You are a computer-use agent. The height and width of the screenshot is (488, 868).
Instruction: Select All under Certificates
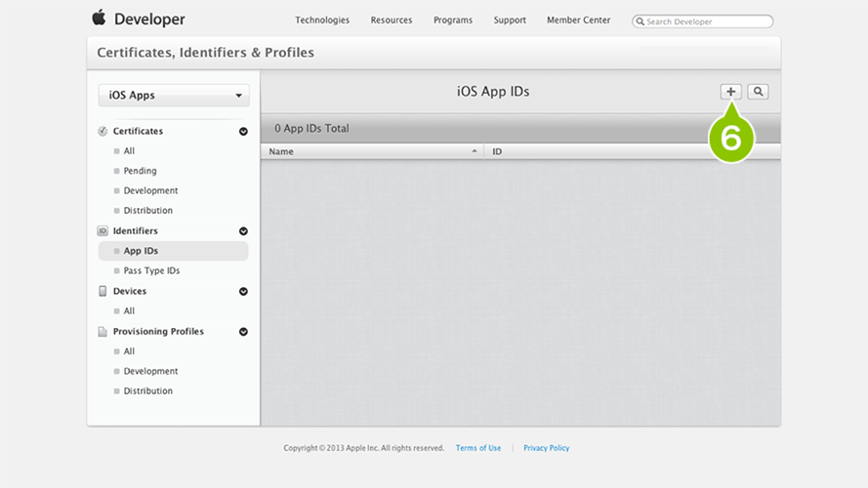tap(129, 151)
